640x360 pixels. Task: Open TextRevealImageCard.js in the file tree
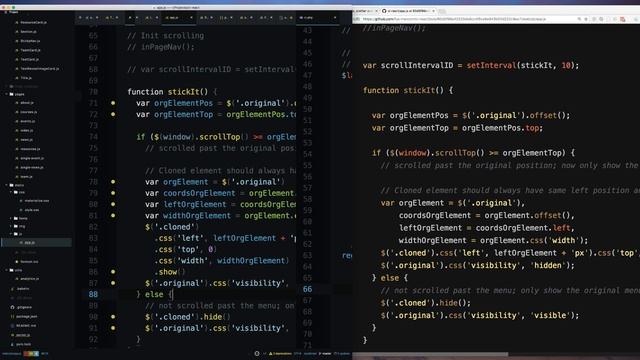40,69
